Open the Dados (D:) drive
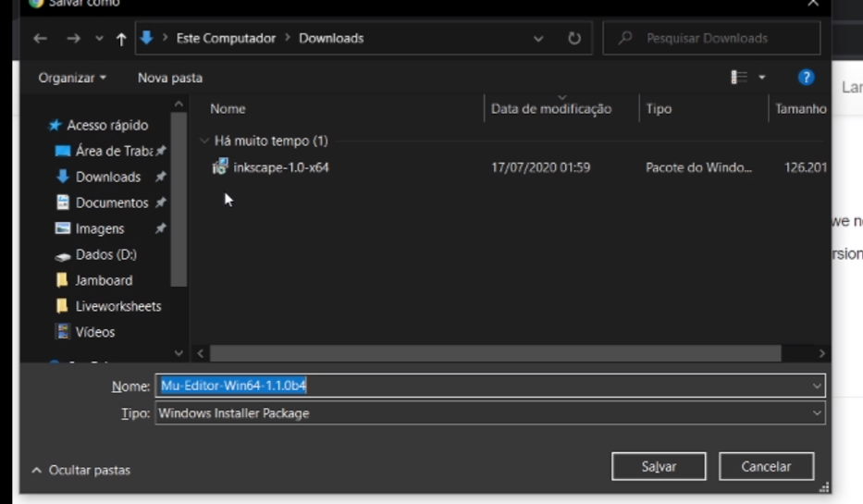 tap(105, 254)
